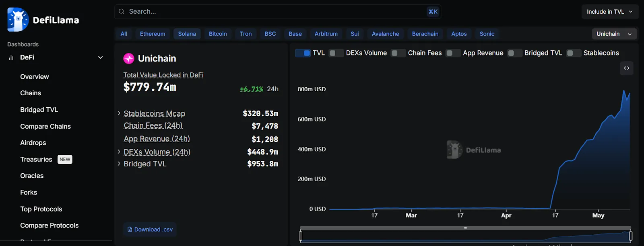Focus the Search input field
The height and width of the screenshot is (246, 644).
pos(278,12)
